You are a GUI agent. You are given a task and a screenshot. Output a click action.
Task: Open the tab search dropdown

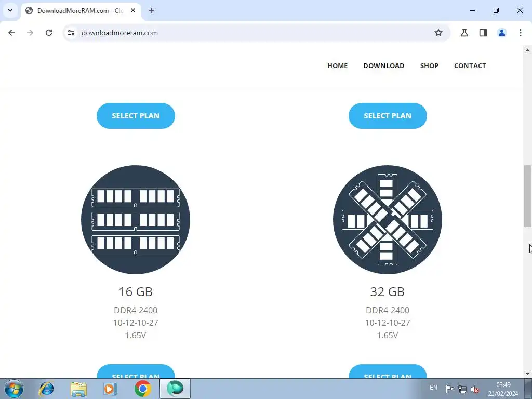pos(10,10)
